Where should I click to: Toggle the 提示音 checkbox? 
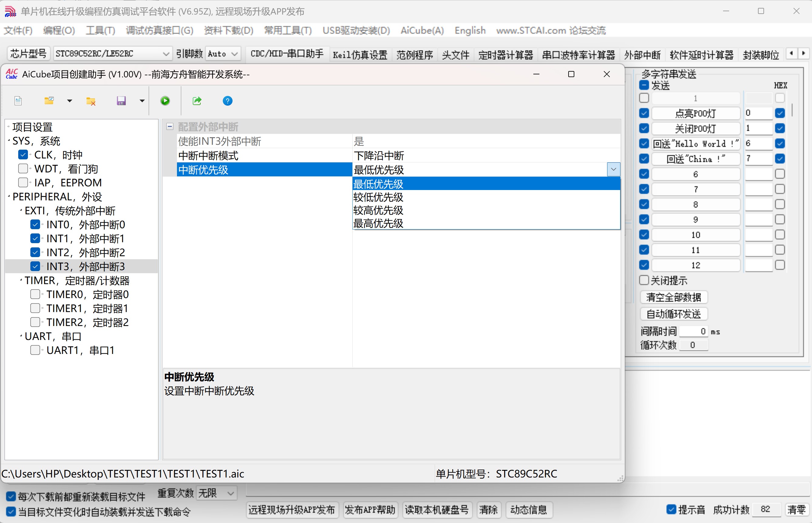(x=671, y=509)
